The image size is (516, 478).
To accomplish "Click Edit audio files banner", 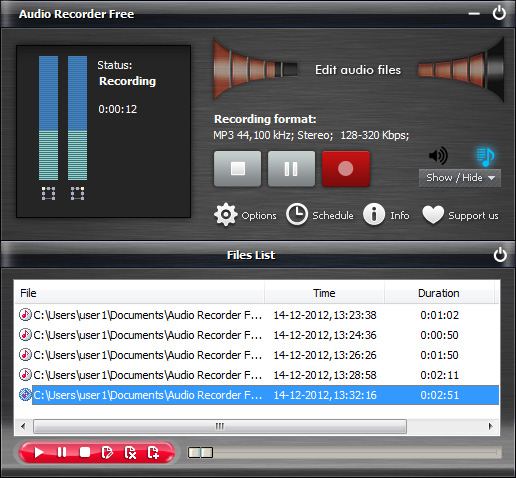I will 358,70.
